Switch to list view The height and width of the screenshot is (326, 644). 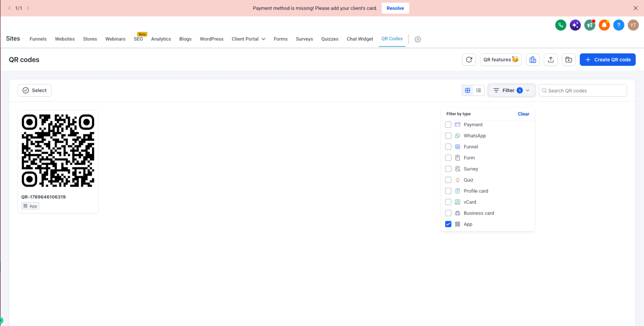pyautogui.click(x=478, y=90)
